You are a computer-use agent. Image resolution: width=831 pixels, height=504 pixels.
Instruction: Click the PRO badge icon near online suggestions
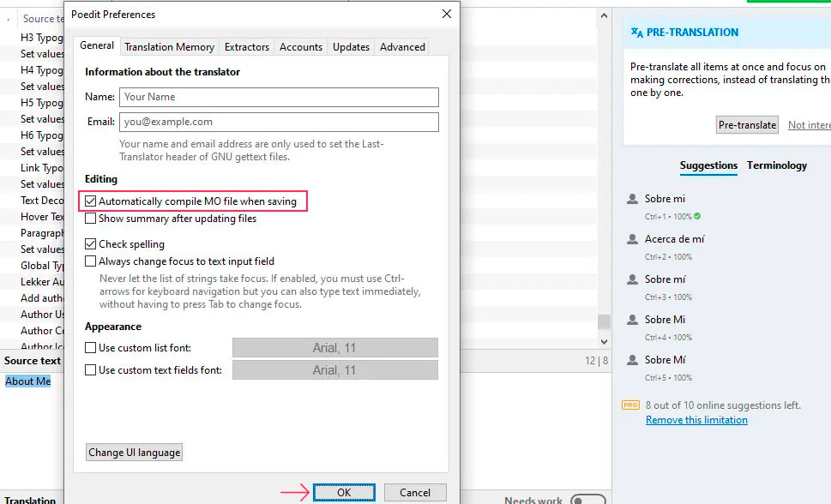click(630, 405)
